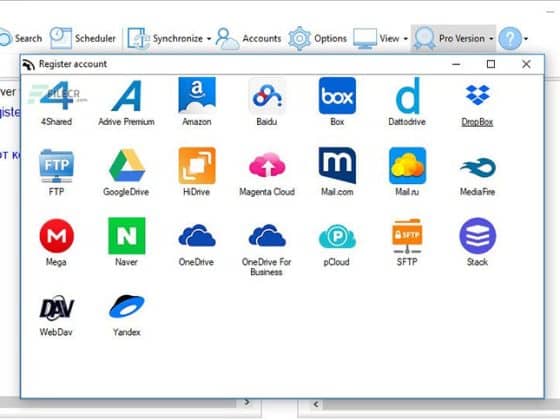
Task: Choose Adrive Premium account type
Action: pos(126,96)
